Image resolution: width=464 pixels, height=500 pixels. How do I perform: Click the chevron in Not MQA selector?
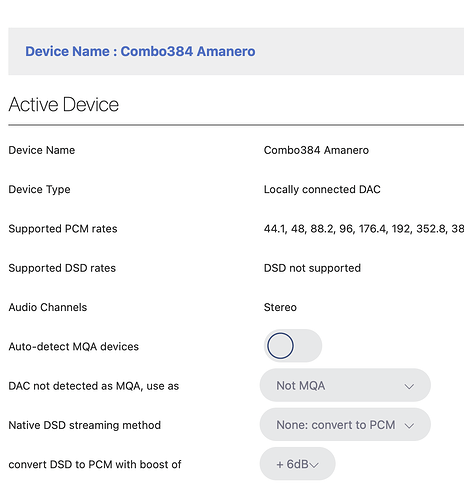[409, 386]
